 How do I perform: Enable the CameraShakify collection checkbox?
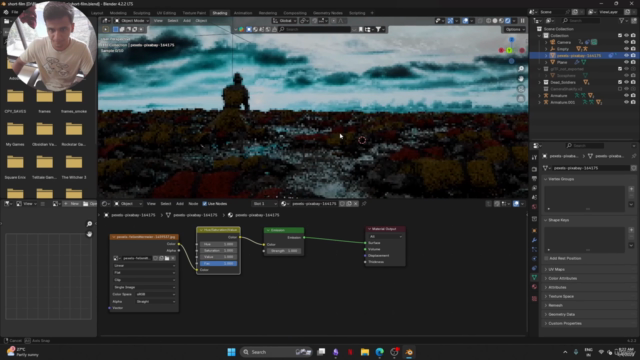[x=620, y=89]
